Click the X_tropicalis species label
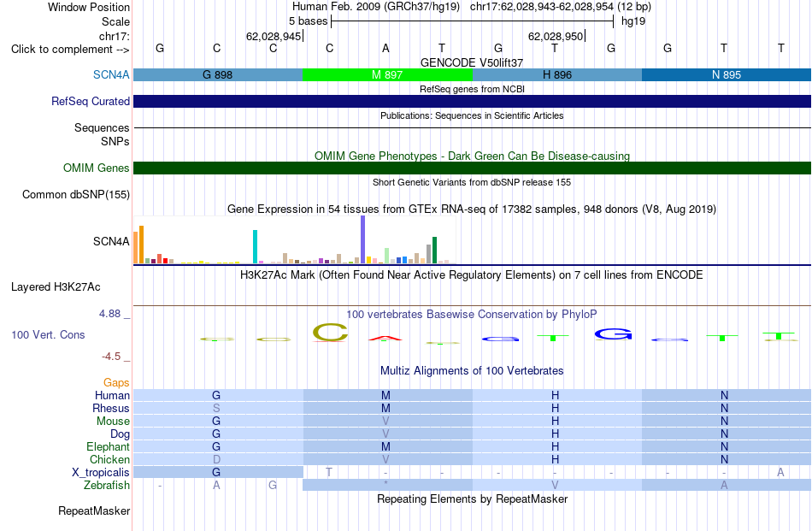Image resolution: width=812 pixels, height=531 pixels. [x=101, y=473]
